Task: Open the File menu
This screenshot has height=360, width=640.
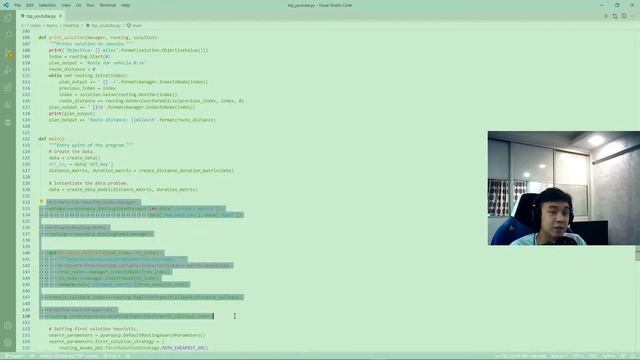Action: tap(18, 5)
